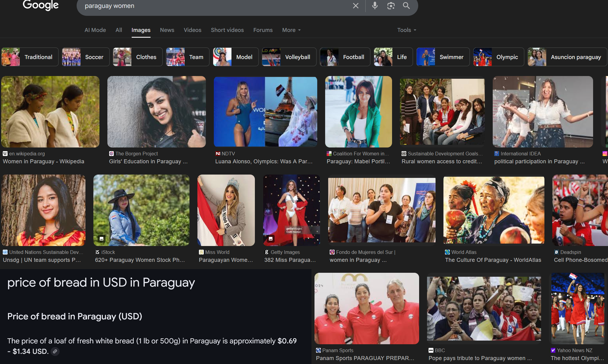The width and height of the screenshot is (608, 364).
Task: Click the Wikipedia favicon under first image
Action: tap(5, 154)
